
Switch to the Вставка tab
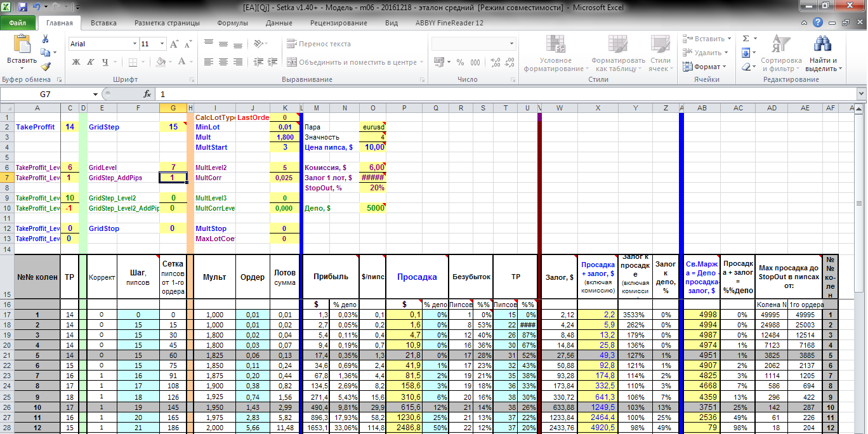(103, 23)
